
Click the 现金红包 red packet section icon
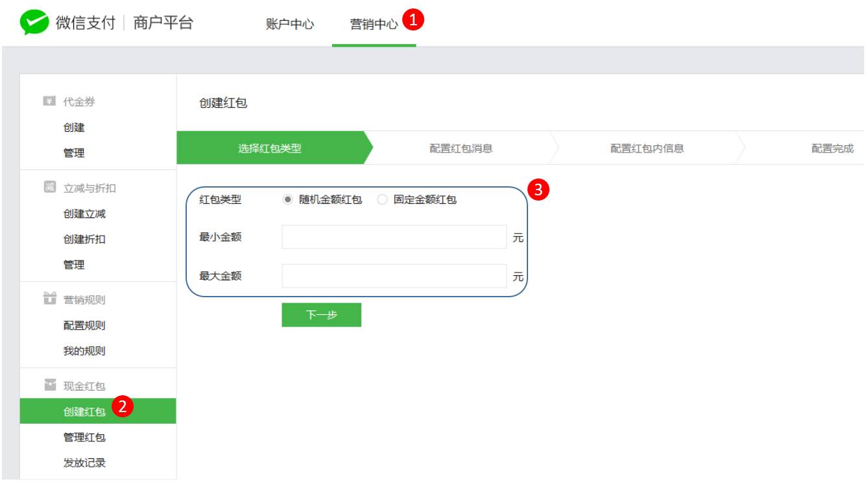tap(49, 386)
